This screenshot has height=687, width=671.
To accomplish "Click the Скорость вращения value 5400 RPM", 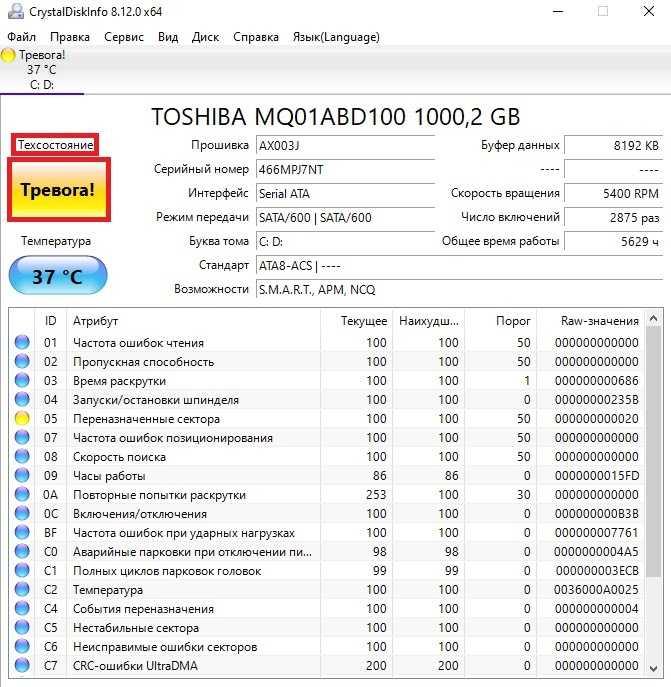I will click(613, 194).
